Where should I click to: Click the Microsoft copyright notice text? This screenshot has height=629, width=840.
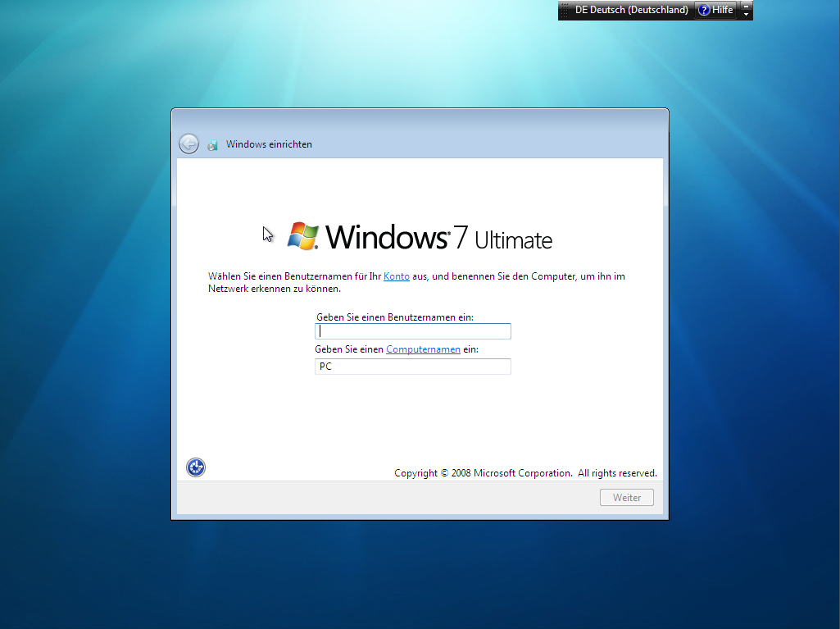pyautogui.click(x=525, y=473)
